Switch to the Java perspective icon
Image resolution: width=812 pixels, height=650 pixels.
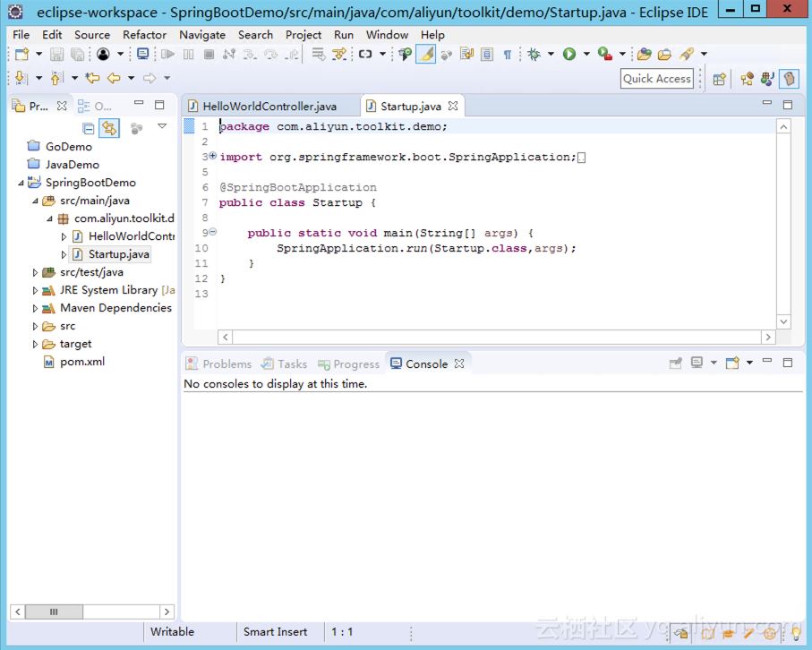pos(767,79)
